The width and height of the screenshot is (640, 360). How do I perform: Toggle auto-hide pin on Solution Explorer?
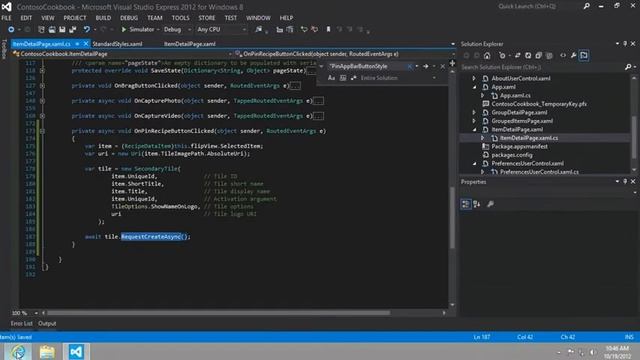(x=625, y=44)
